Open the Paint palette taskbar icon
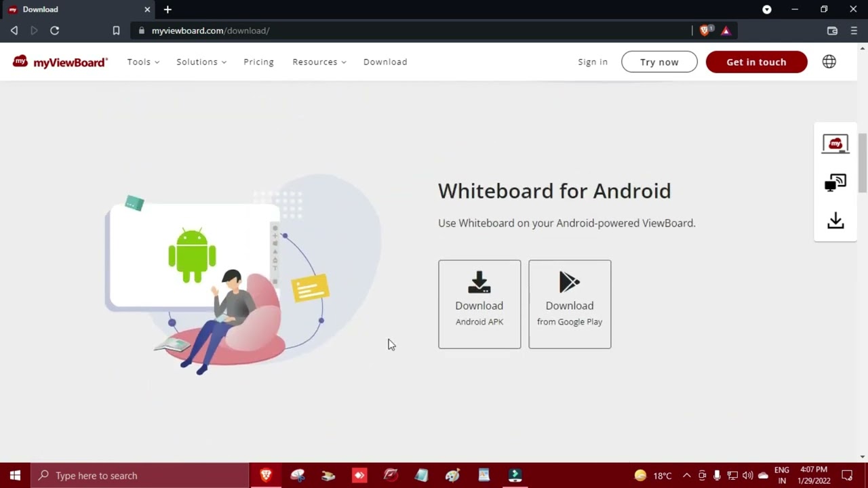The image size is (868, 488). [x=452, y=475]
